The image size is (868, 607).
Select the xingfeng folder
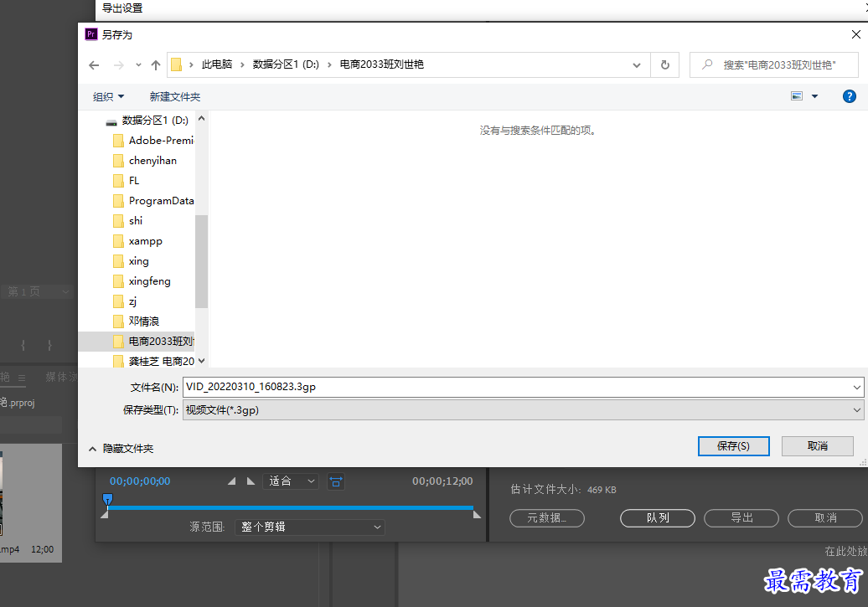point(142,281)
